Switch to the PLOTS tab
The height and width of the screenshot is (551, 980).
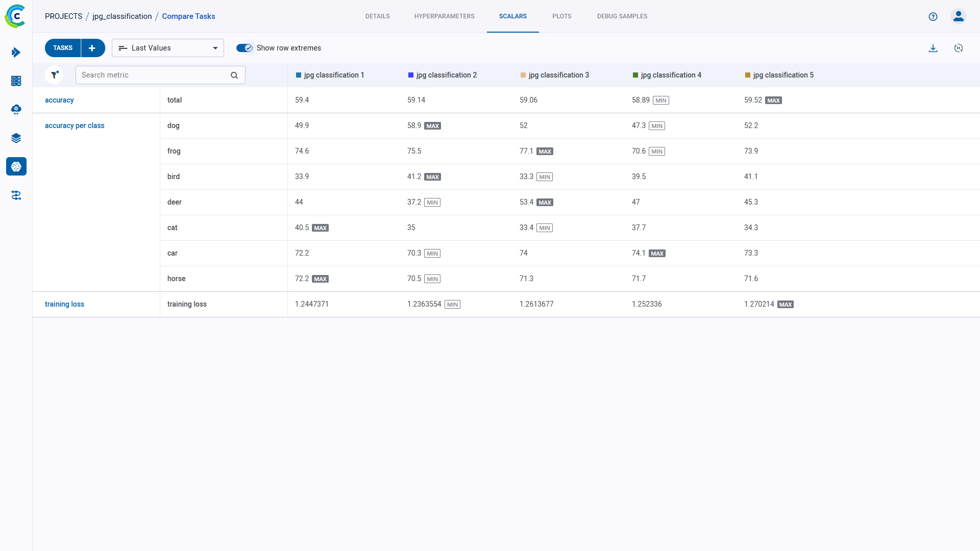click(x=561, y=16)
